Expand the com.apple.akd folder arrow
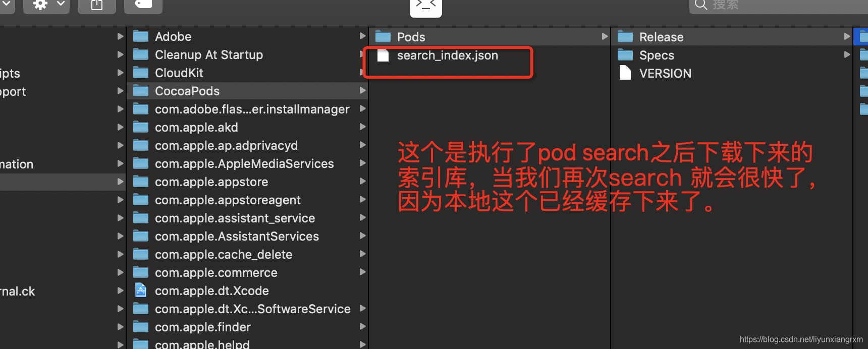 (362, 127)
